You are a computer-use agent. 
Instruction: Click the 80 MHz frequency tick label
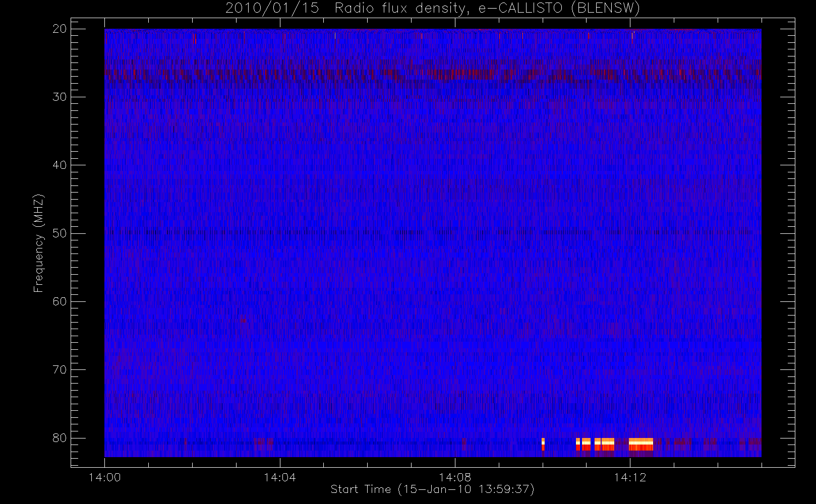pos(60,438)
